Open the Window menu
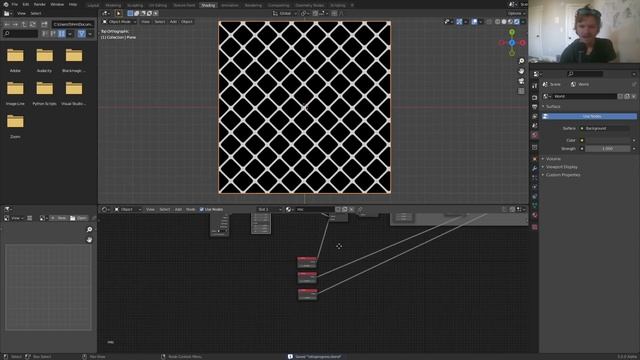 tap(57, 4)
